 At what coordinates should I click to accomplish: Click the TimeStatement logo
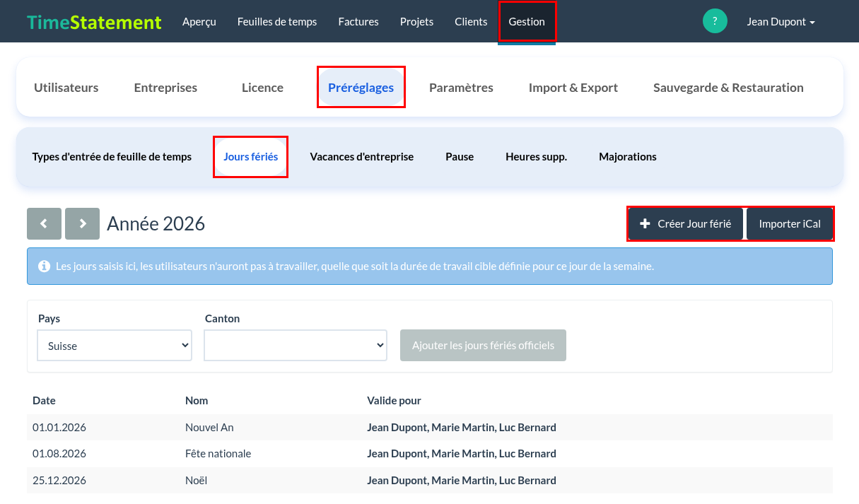click(x=94, y=22)
